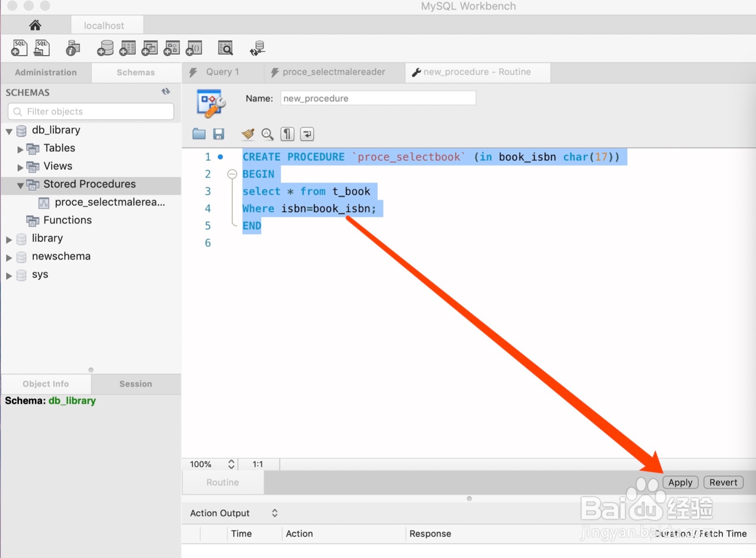
Task: Toggle word wrapping in editor
Action: point(307,134)
